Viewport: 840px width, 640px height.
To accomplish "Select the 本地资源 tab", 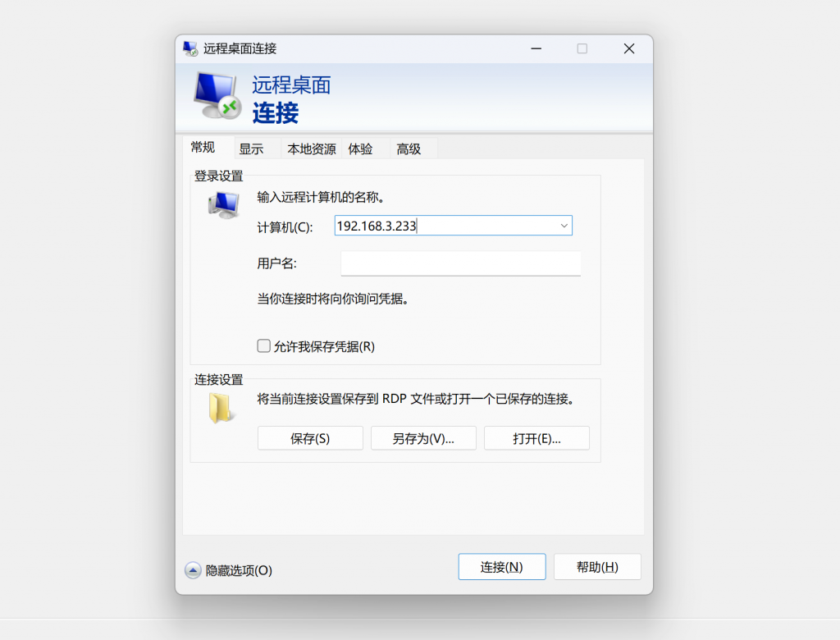I will pyautogui.click(x=311, y=149).
